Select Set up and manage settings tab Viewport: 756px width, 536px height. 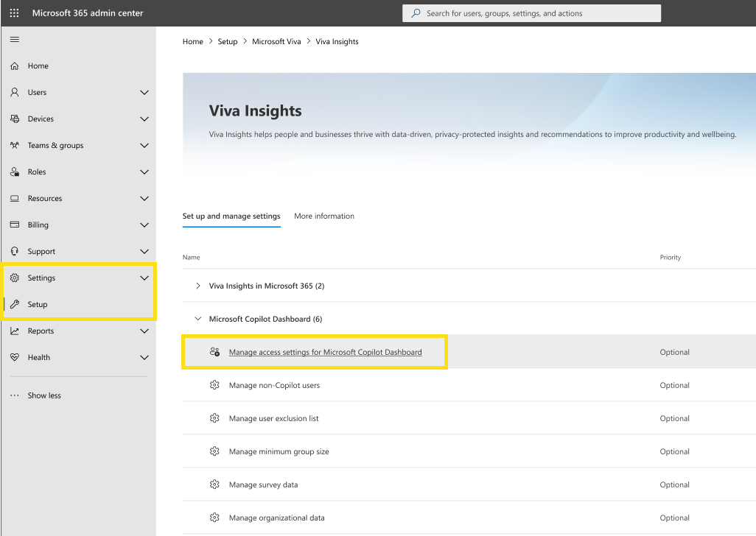pyautogui.click(x=231, y=216)
